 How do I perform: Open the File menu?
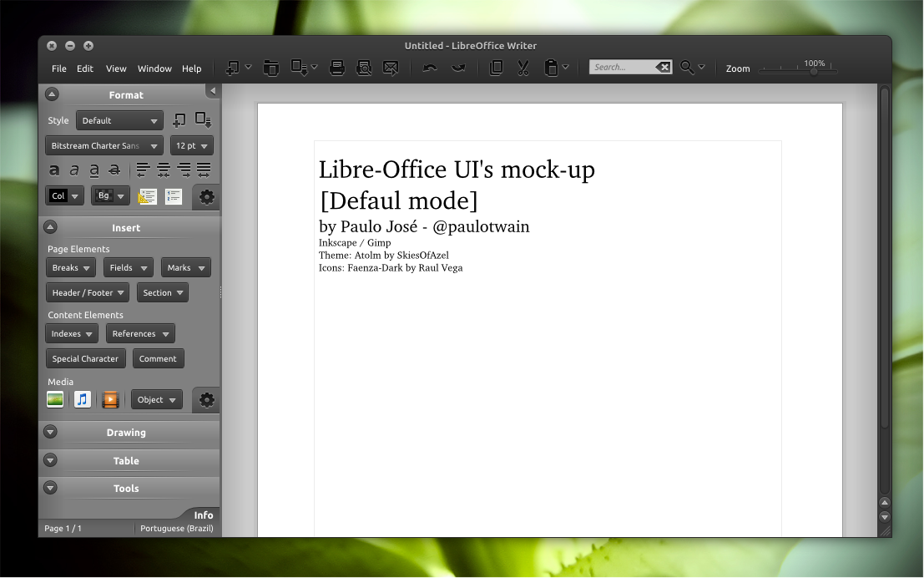pyautogui.click(x=59, y=68)
